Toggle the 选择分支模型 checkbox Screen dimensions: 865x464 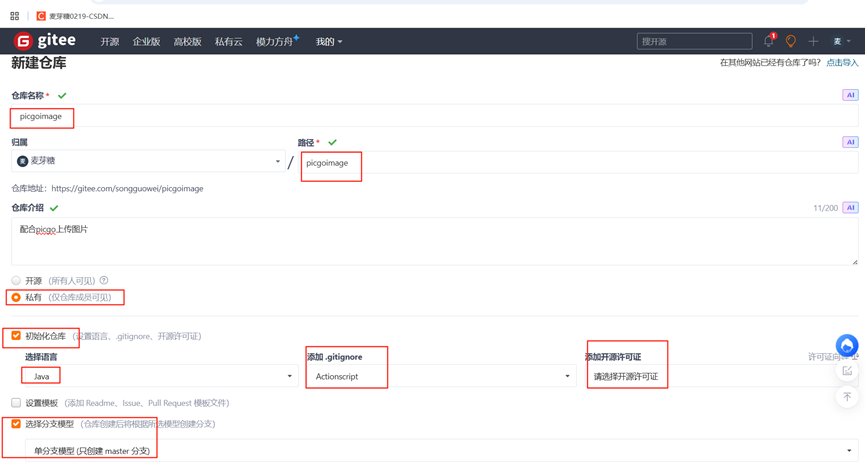(16, 424)
